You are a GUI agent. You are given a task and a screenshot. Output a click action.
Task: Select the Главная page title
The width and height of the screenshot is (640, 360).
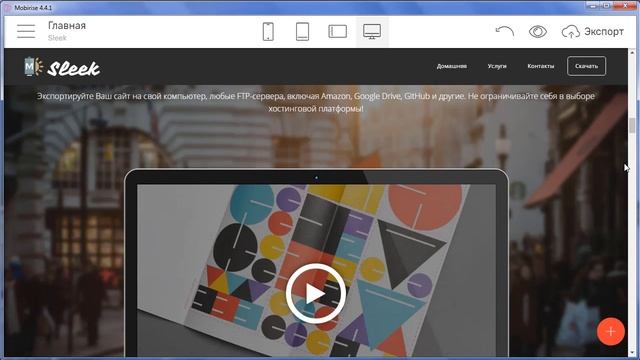click(x=67, y=26)
